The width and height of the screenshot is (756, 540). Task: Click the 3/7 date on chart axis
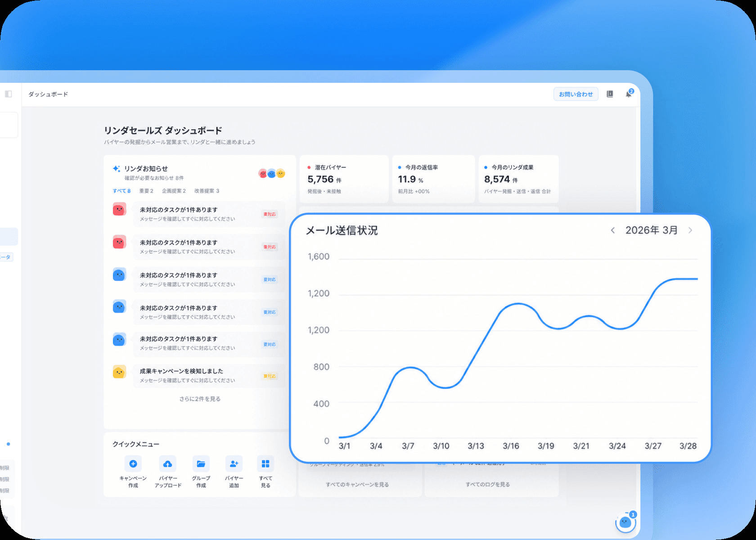(408, 446)
